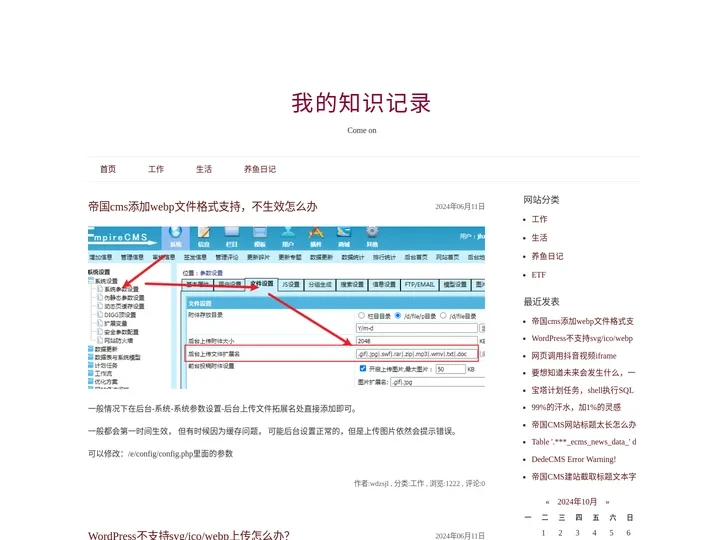Select day 6 in the calendar
This screenshot has width=720, height=540.
click(628, 533)
